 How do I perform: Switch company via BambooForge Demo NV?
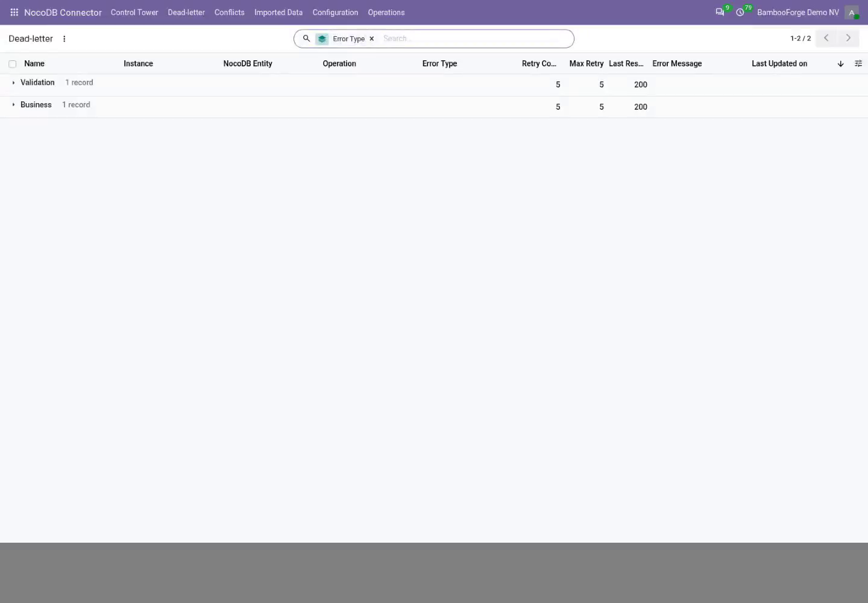(x=798, y=12)
